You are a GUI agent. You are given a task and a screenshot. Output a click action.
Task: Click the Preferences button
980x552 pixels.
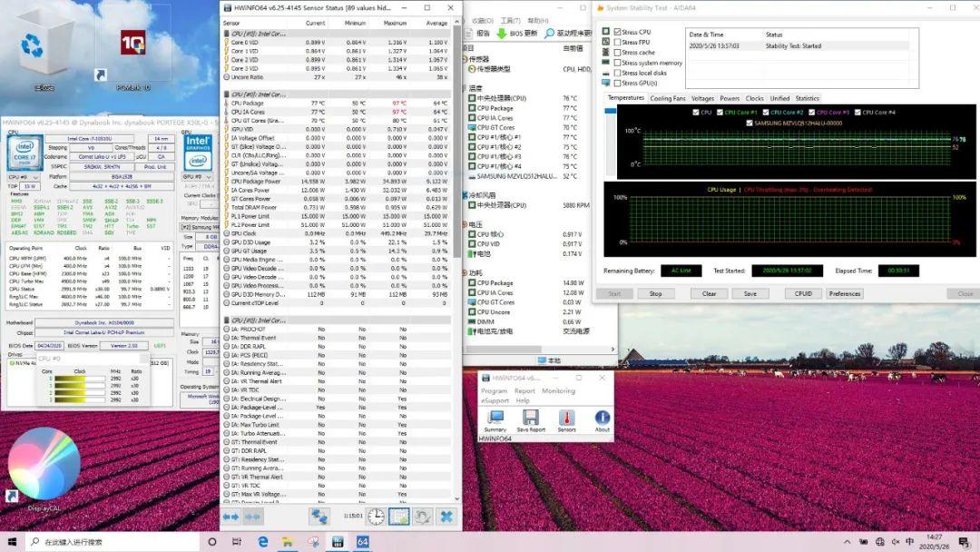(x=844, y=293)
